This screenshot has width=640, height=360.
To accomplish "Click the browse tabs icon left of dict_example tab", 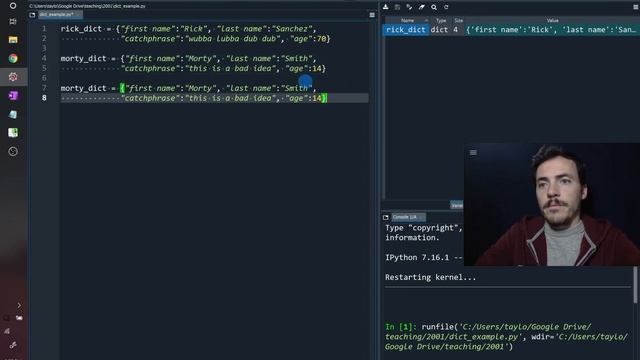I will pyautogui.click(x=32, y=15).
